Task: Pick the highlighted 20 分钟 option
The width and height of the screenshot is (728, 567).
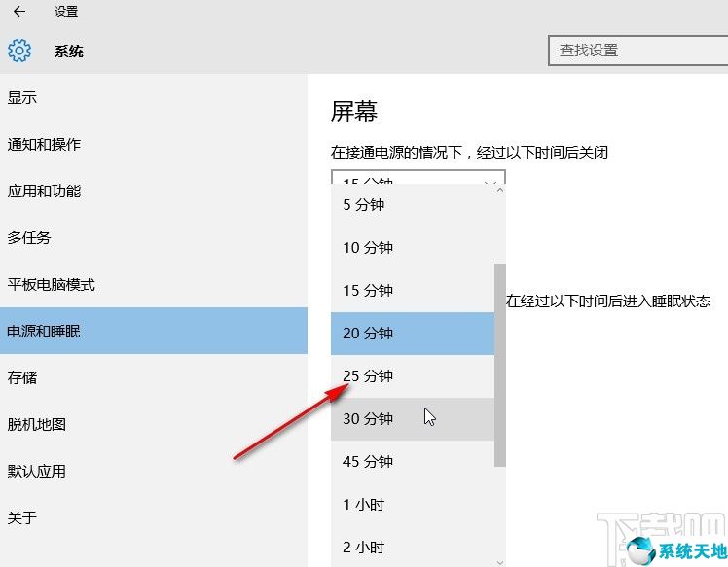Action: (413, 334)
